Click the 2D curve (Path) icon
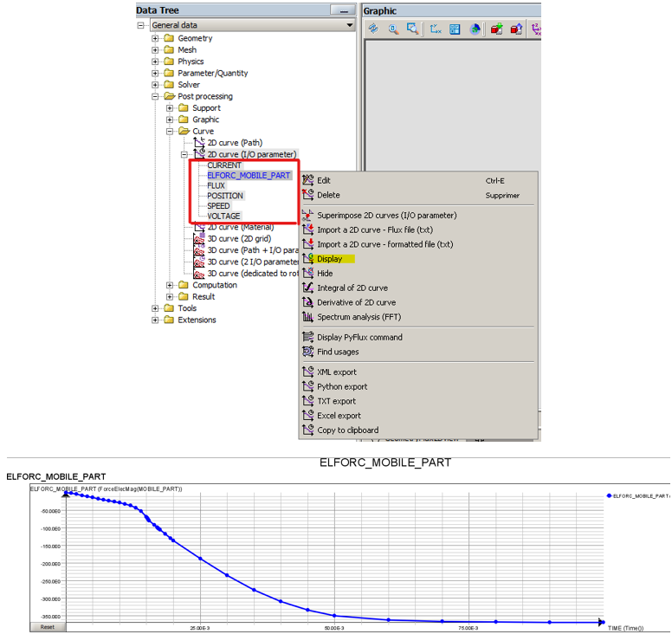Viewport: 672px width, 634px height. (199, 143)
